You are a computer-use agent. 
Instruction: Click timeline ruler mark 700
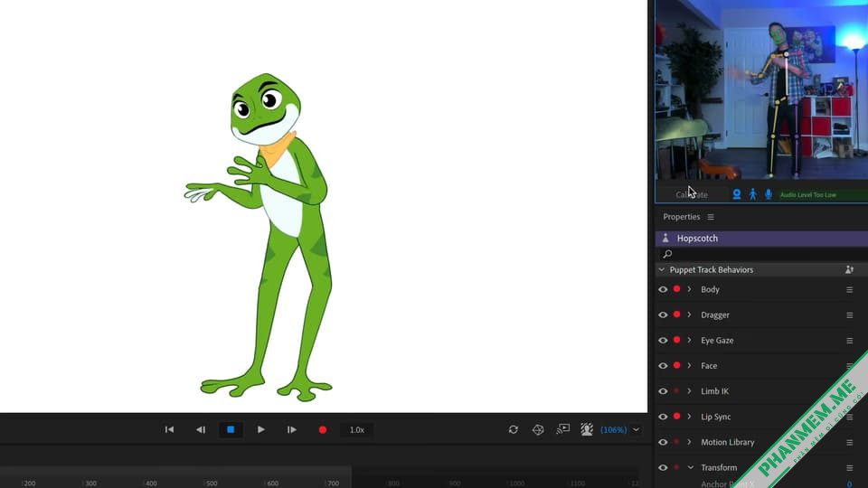pyautogui.click(x=333, y=483)
